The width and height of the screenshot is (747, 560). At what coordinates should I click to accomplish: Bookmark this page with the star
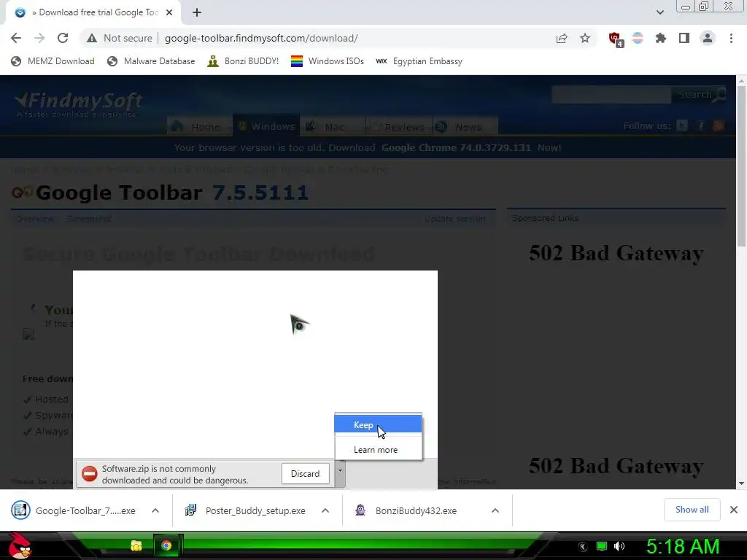pos(585,38)
